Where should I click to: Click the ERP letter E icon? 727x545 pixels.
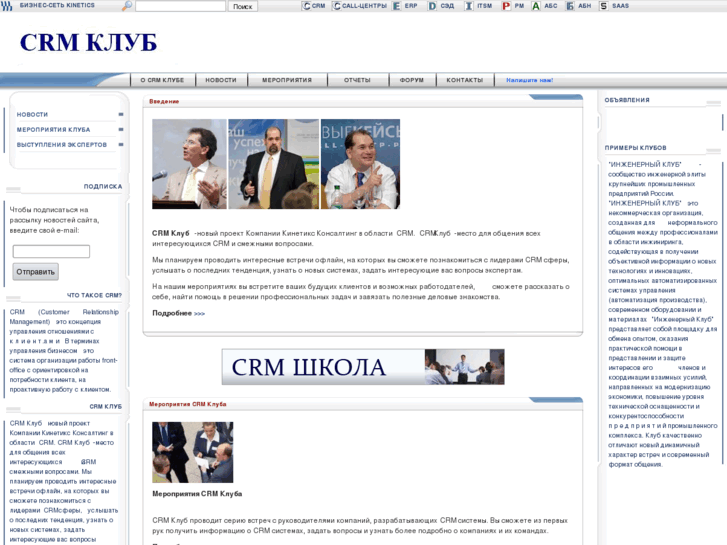click(x=396, y=6)
